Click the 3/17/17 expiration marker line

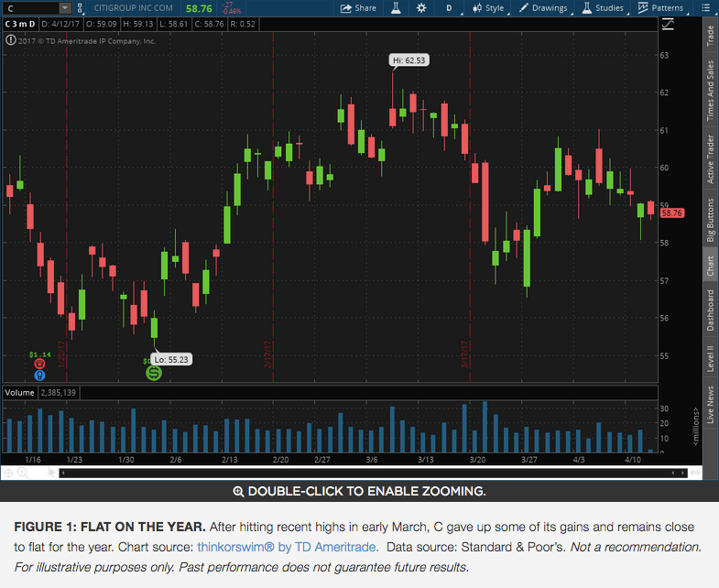click(x=470, y=206)
